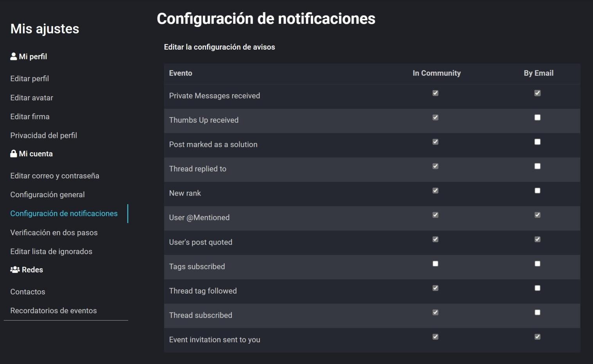Uncheck Thread tag followed In Community checkbox
Viewport: 593px width, 364px height.
click(x=435, y=288)
